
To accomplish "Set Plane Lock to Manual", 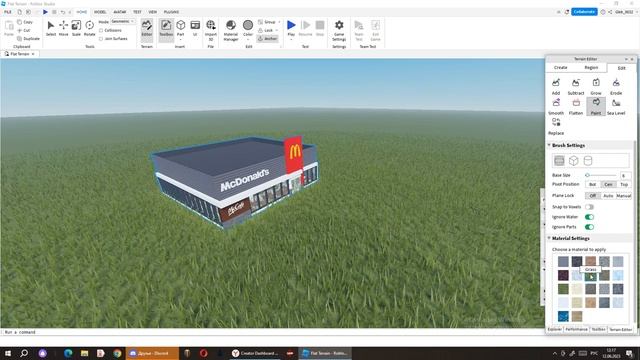I will (x=624, y=196).
